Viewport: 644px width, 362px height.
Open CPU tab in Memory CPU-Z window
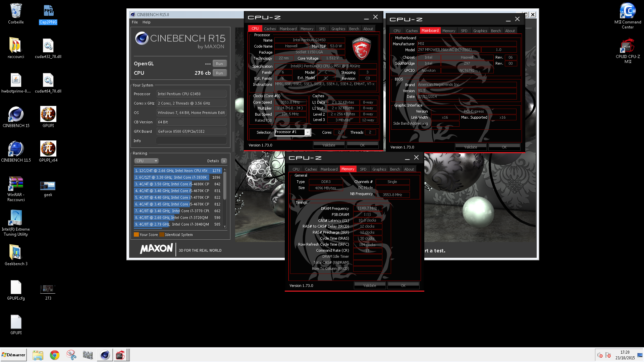296,169
